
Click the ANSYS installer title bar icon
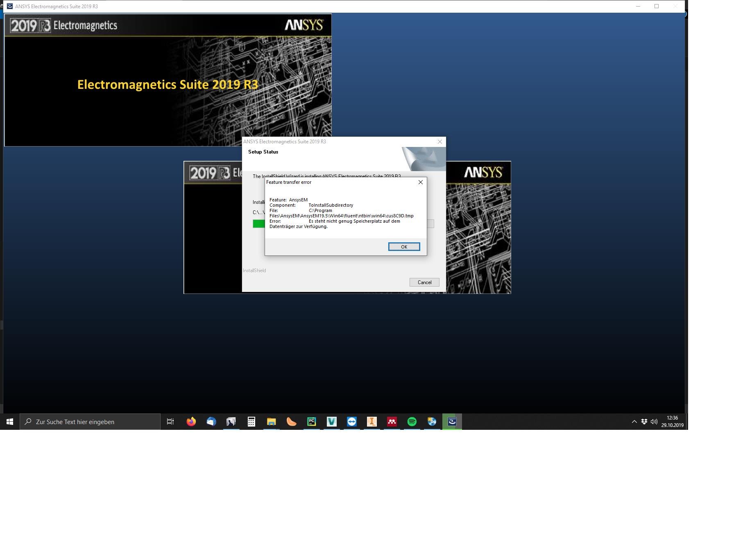pos(10,6)
